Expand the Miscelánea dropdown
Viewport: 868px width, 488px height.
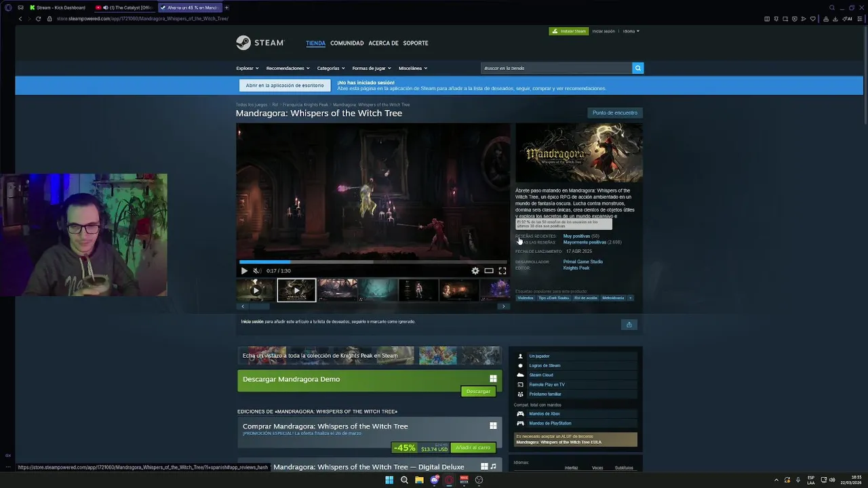coord(413,68)
